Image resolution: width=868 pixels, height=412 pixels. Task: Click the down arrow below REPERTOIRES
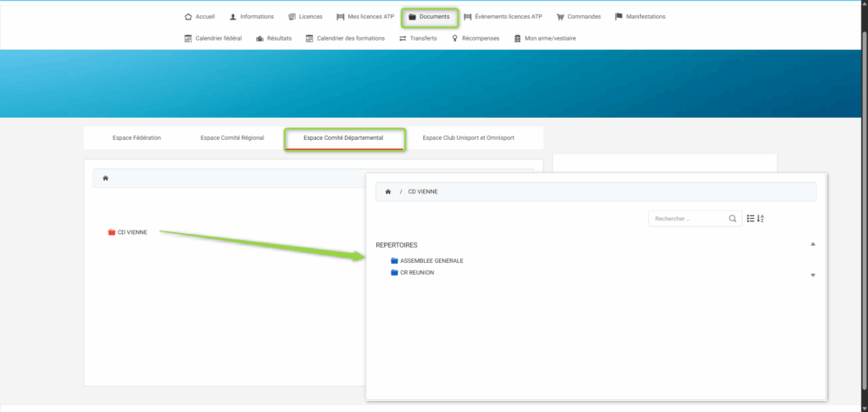(x=813, y=275)
